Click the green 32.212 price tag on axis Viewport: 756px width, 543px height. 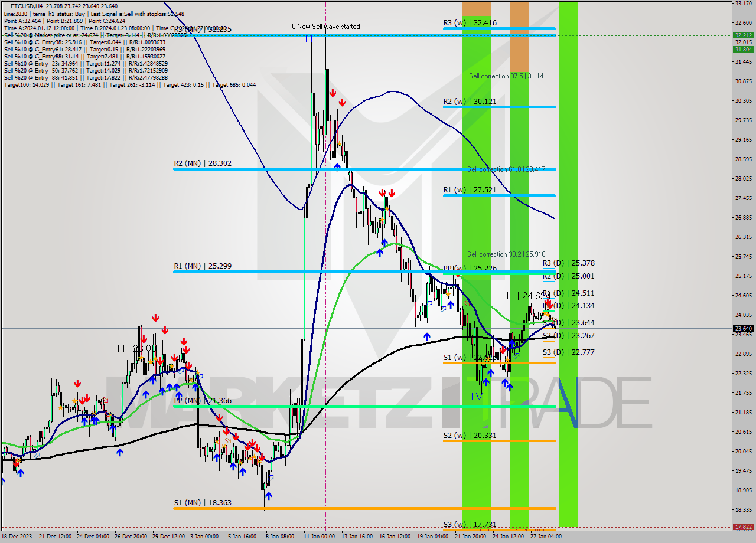(743, 35)
